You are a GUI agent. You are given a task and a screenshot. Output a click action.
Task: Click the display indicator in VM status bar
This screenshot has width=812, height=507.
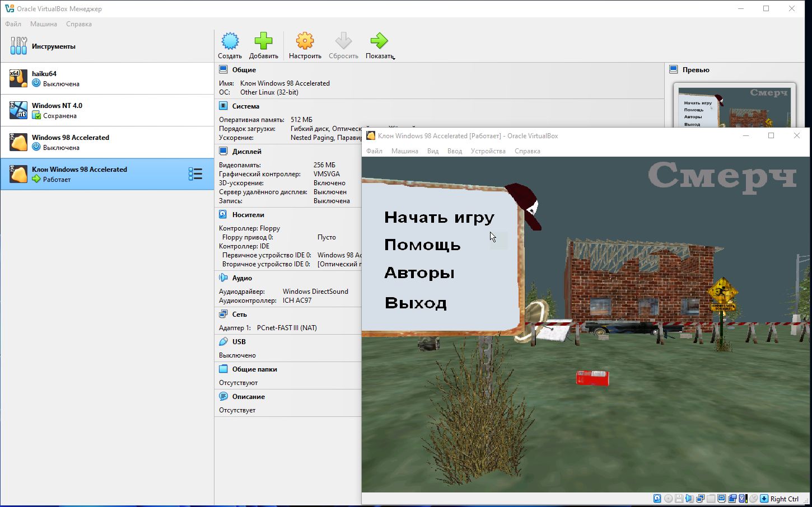[721, 499]
